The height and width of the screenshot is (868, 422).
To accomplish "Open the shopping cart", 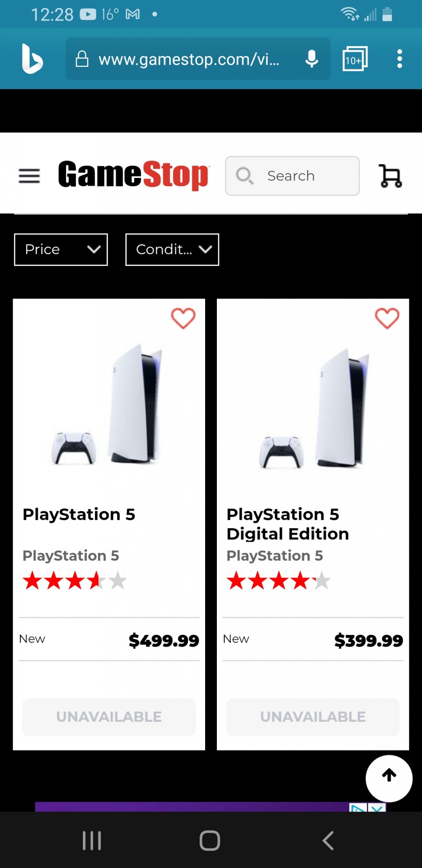I will point(390,176).
